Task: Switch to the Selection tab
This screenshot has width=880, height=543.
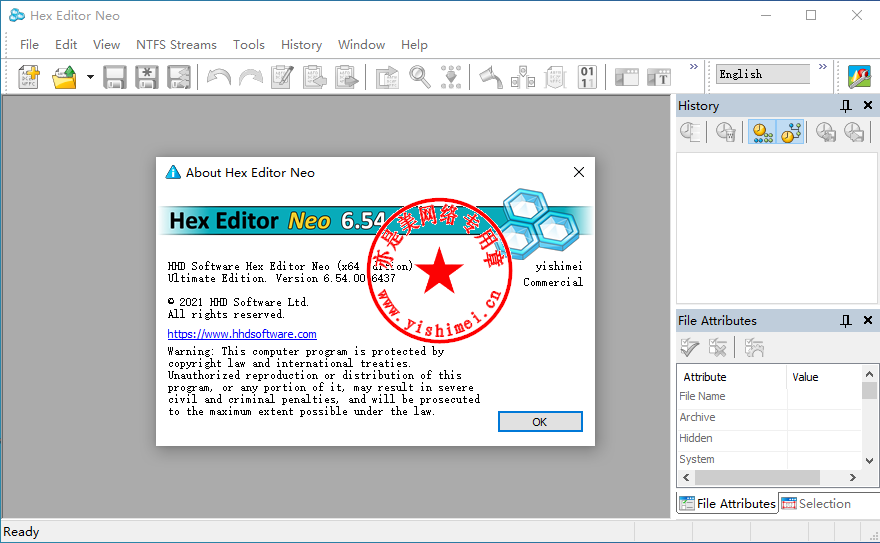Action: click(817, 504)
